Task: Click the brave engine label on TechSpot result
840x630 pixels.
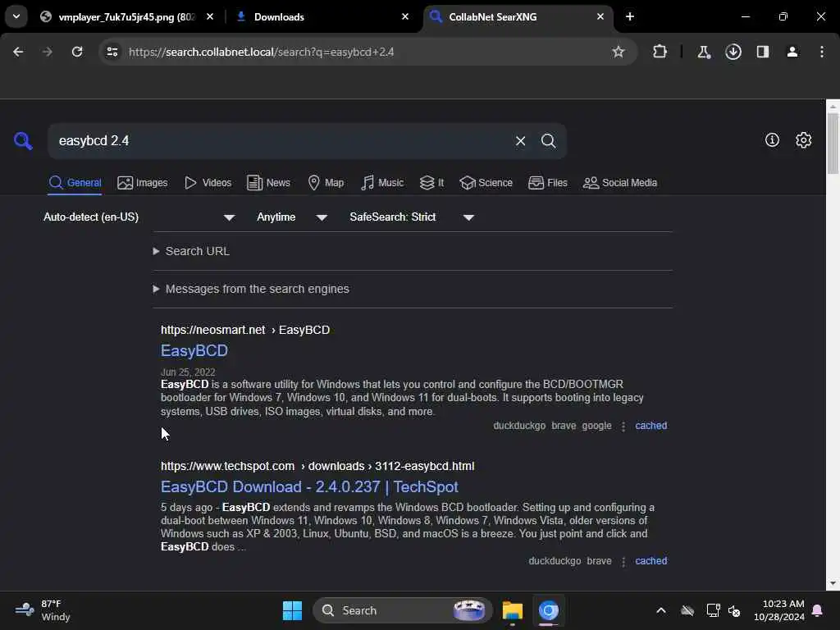Action: click(x=599, y=561)
